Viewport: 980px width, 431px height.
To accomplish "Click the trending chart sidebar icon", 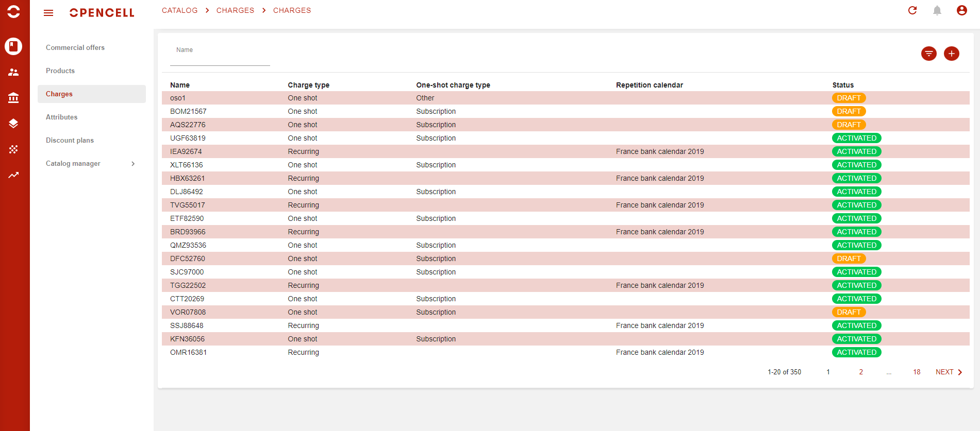I will pyautogui.click(x=13, y=175).
